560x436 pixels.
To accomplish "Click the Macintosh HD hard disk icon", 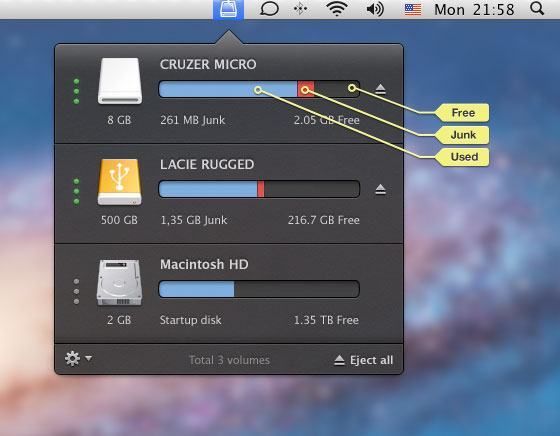I will point(119,282).
